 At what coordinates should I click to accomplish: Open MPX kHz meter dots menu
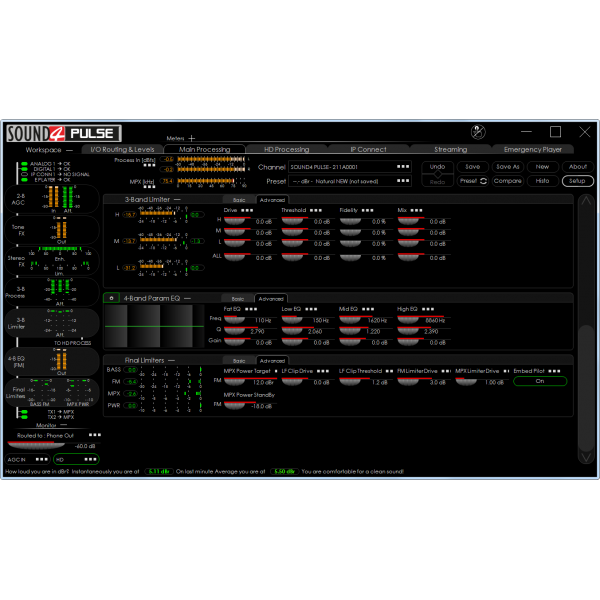pos(149,186)
